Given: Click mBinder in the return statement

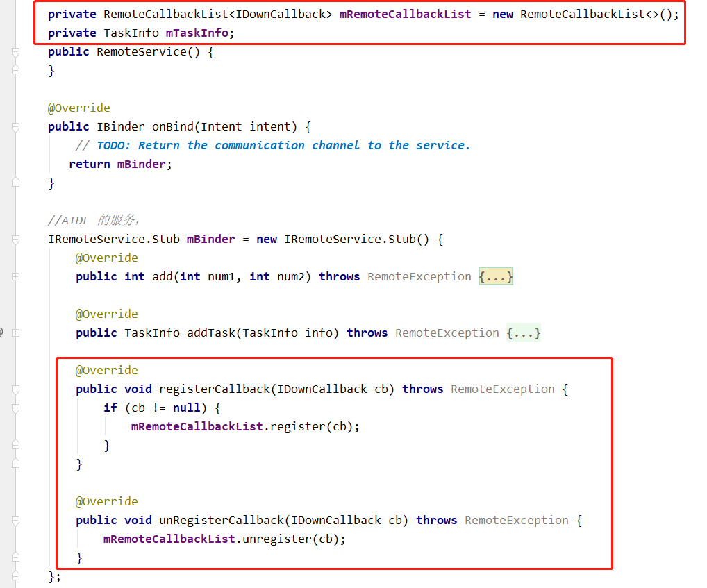Looking at the screenshot, I should [141, 164].
